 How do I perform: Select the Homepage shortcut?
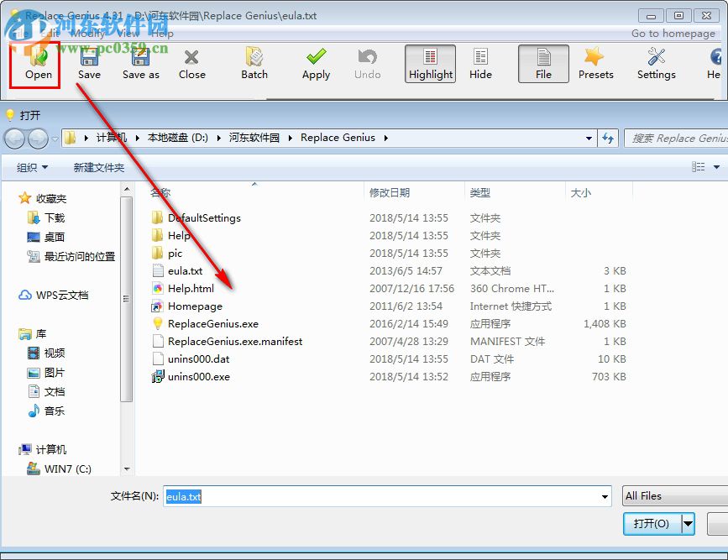[x=195, y=306]
